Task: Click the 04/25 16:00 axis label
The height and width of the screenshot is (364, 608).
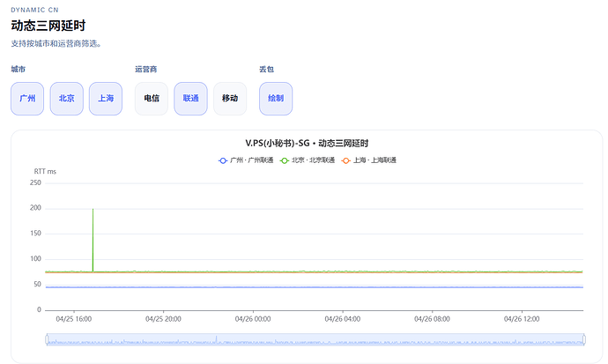Action: coord(74,319)
